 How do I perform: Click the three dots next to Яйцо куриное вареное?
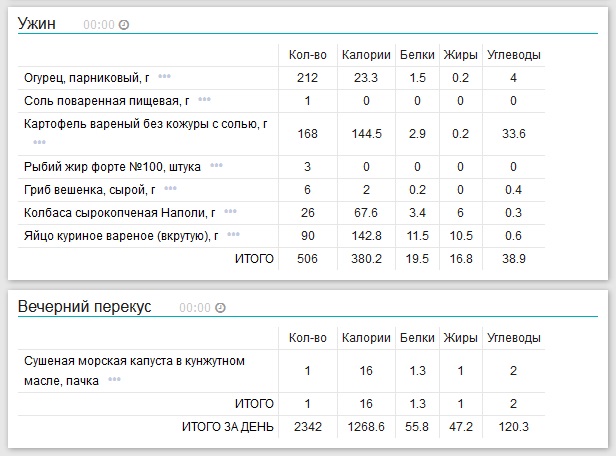(233, 234)
